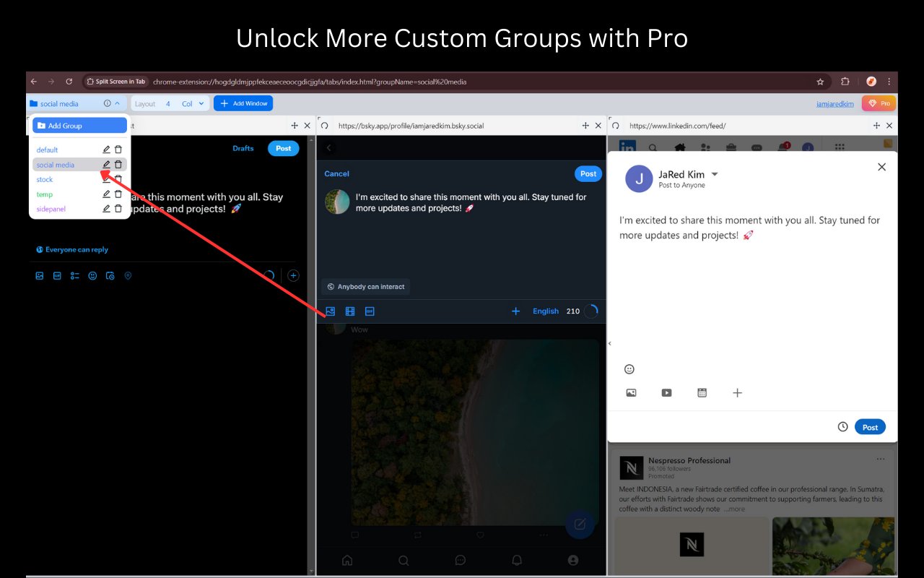Click the Add Group button
Image resolution: width=924 pixels, height=578 pixels.
point(79,126)
